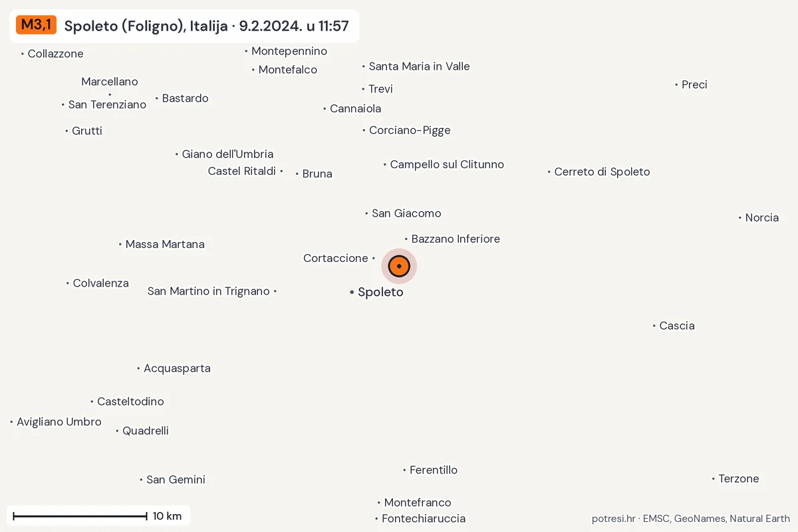
Task: Click the Castel Ritaldi label
Action: click(x=242, y=171)
